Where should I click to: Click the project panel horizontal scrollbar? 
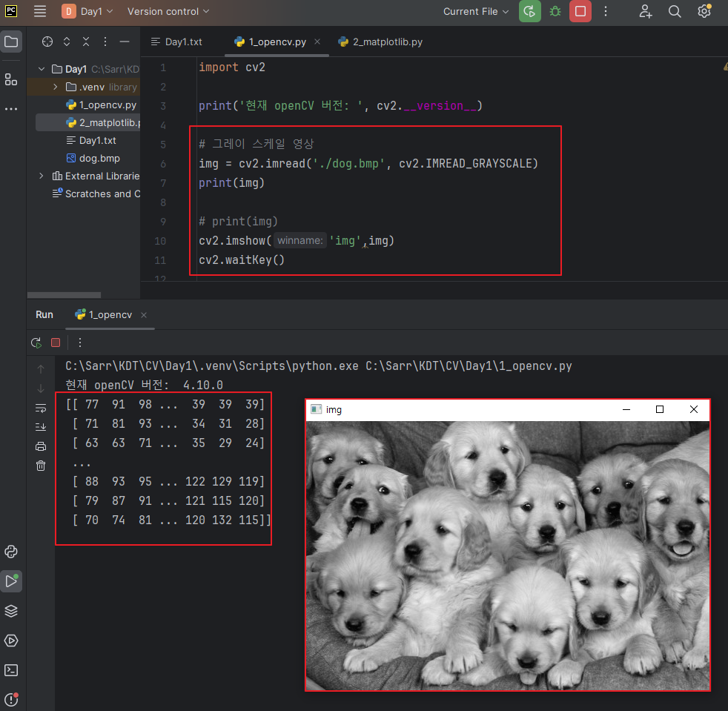(64, 295)
